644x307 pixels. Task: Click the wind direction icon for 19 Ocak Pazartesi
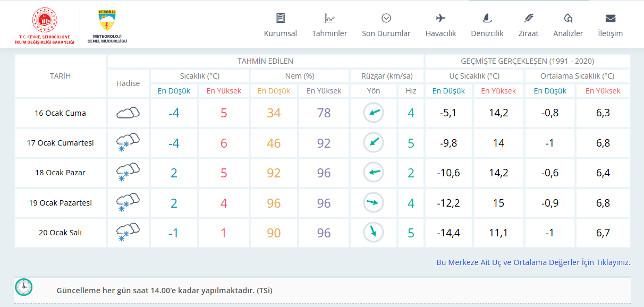pyautogui.click(x=374, y=202)
